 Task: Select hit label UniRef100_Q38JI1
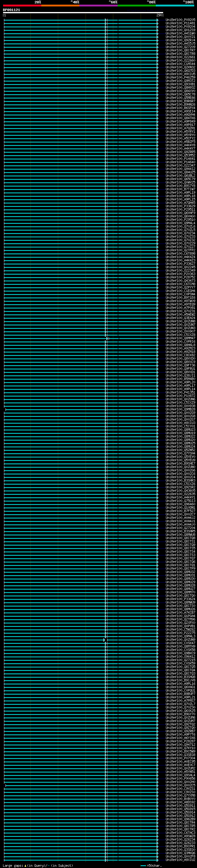coord(180,375)
